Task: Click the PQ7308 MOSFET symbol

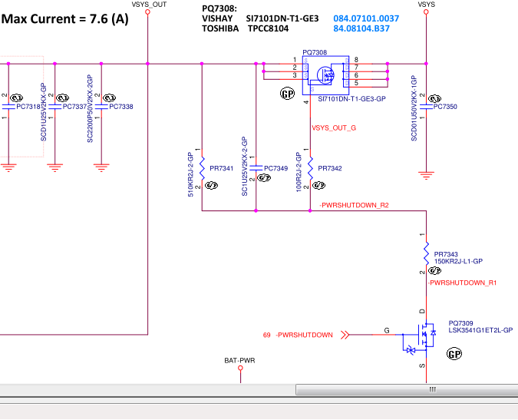Action: click(x=325, y=74)
